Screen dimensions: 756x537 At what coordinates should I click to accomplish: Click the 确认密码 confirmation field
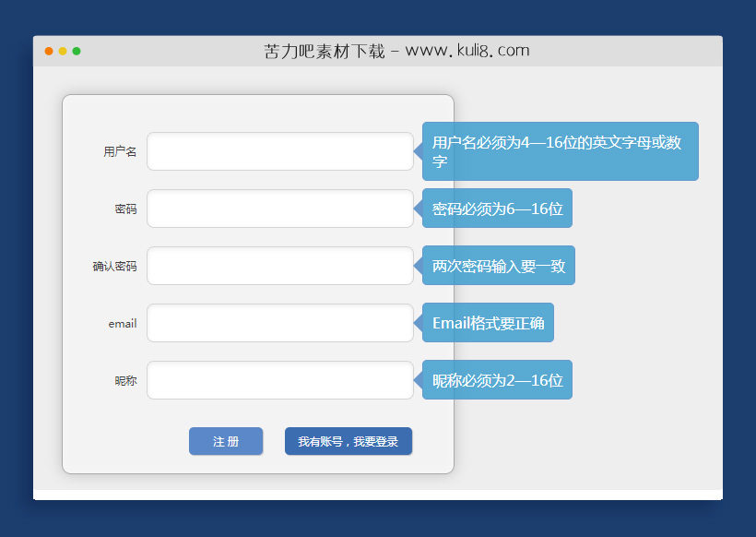(x=280, y=266)
